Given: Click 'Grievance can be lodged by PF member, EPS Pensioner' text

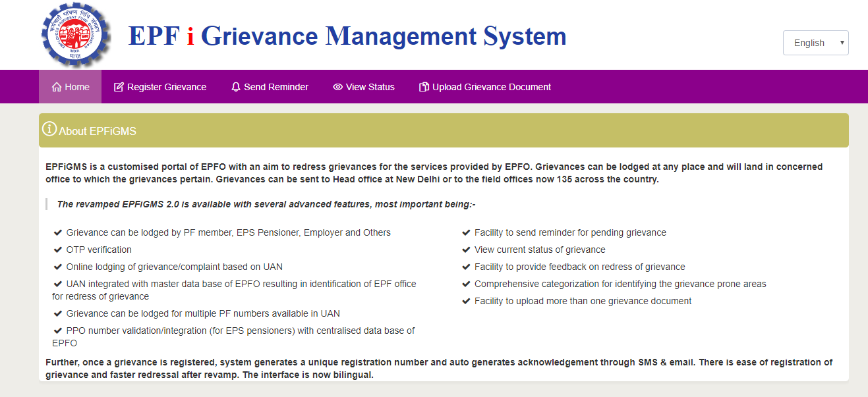Looking at the screenshot, I should click(229, 232).
